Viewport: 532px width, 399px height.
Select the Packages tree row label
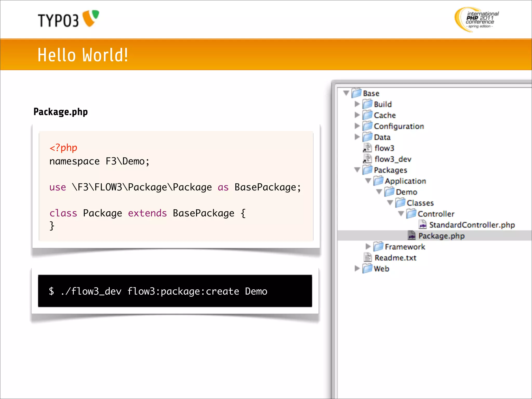click(x=390, y=170)
